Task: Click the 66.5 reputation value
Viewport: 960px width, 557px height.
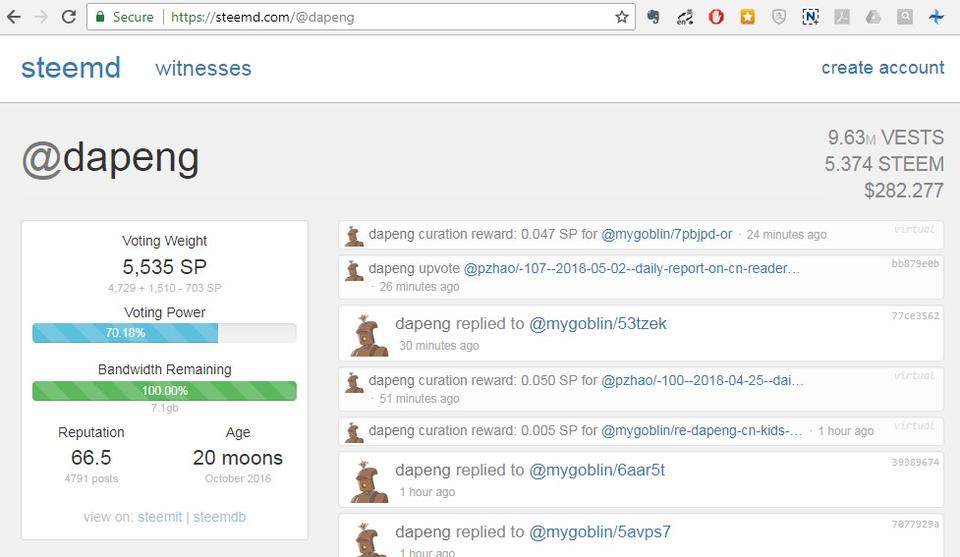Action: 91,458
